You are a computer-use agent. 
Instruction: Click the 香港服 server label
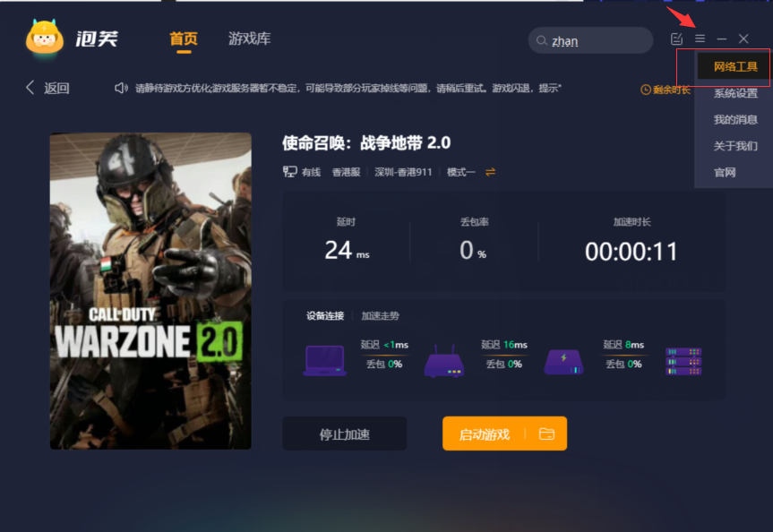(346, 172)
